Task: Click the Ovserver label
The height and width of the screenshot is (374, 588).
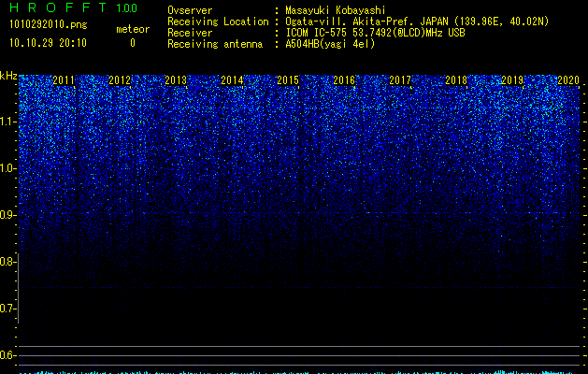Action: 190,10
